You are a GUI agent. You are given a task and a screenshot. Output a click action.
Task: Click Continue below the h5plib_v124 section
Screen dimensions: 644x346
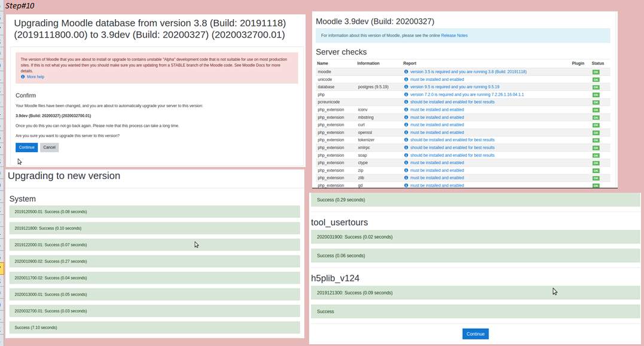(x=475, y=333)
